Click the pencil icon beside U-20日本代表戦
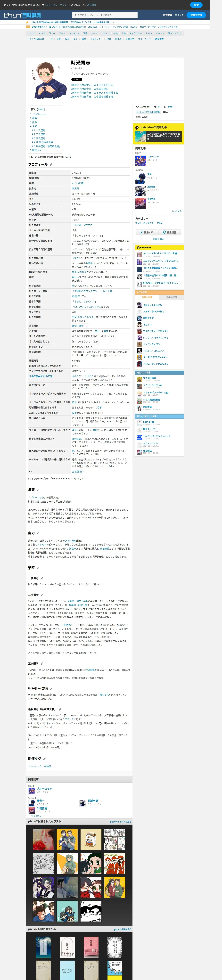 [x=51, y=689]
